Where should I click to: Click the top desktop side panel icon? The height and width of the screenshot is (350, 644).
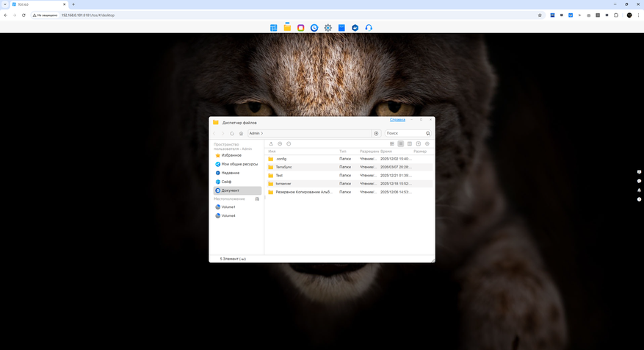[639, 172]
